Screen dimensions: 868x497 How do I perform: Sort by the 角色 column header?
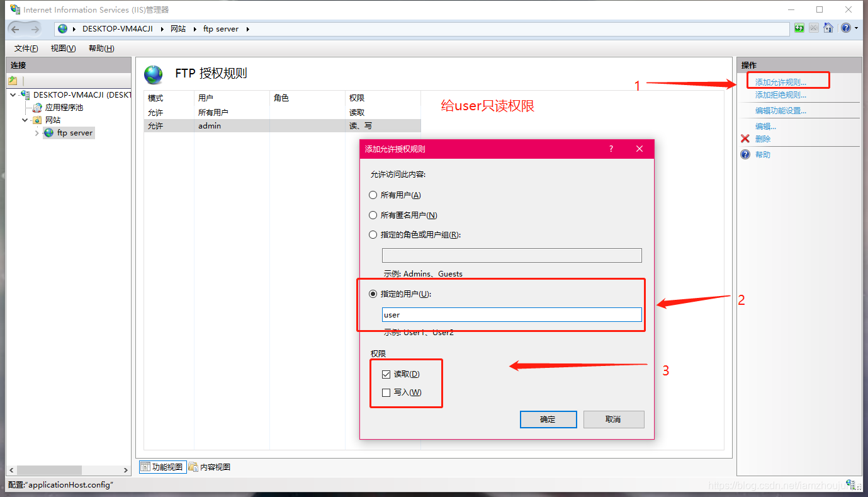[x=307, y=98]
